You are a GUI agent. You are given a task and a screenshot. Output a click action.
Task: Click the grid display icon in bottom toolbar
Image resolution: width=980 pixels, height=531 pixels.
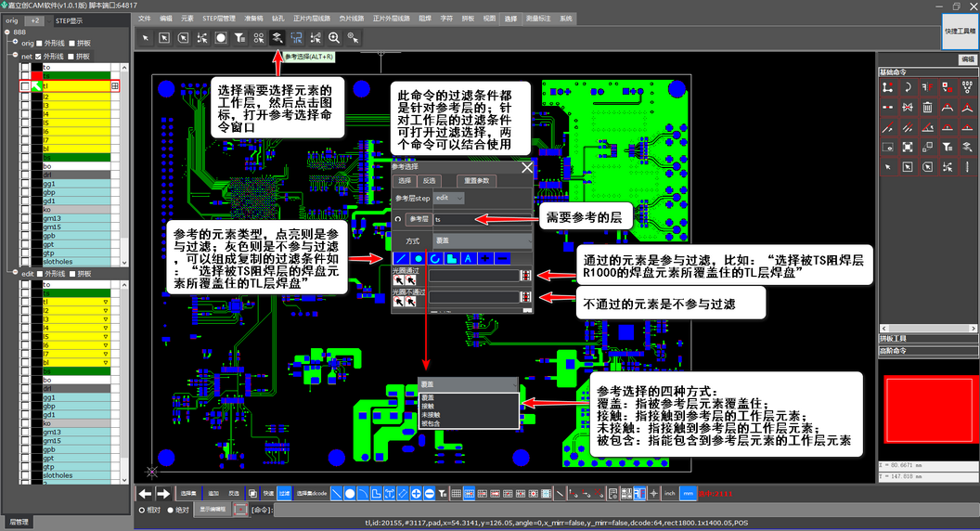click(457, 494)
